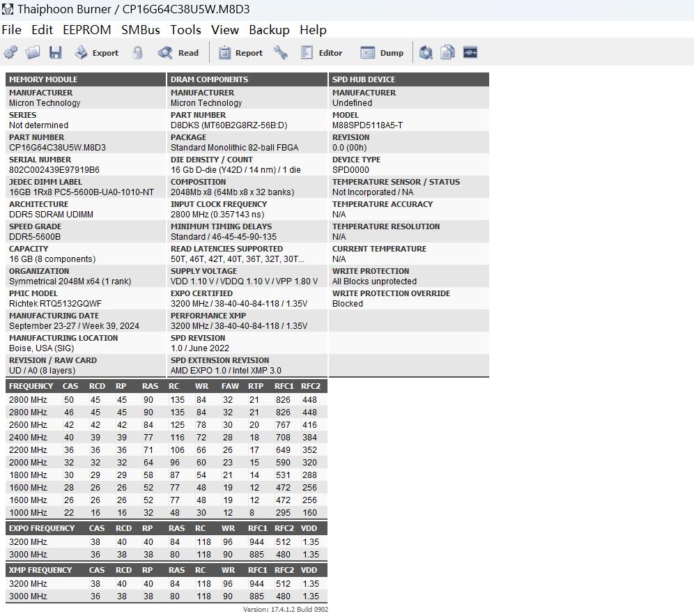Click the magnifier search icon in toolbar
Screen dimensions: 694x616
point(426,53)
